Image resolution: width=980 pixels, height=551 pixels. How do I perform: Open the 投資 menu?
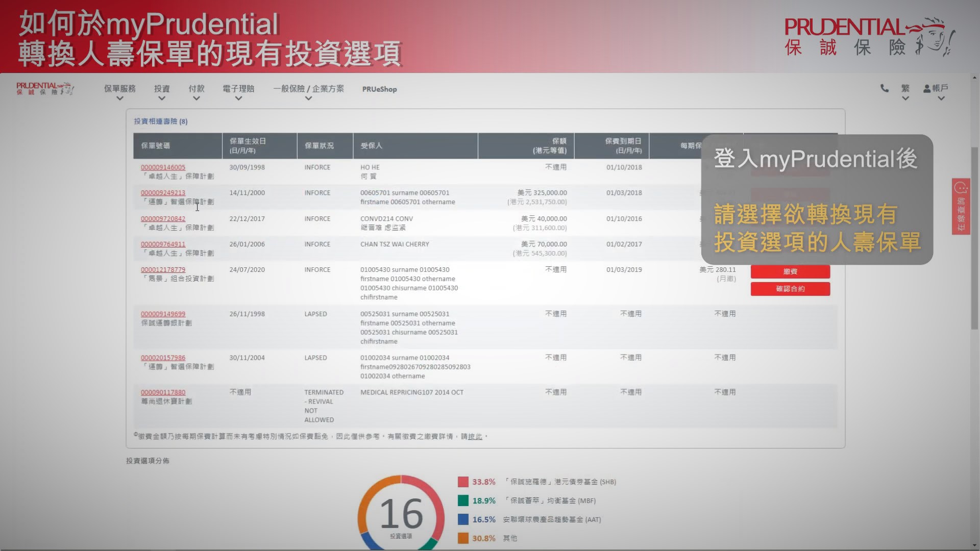(162, 89)
